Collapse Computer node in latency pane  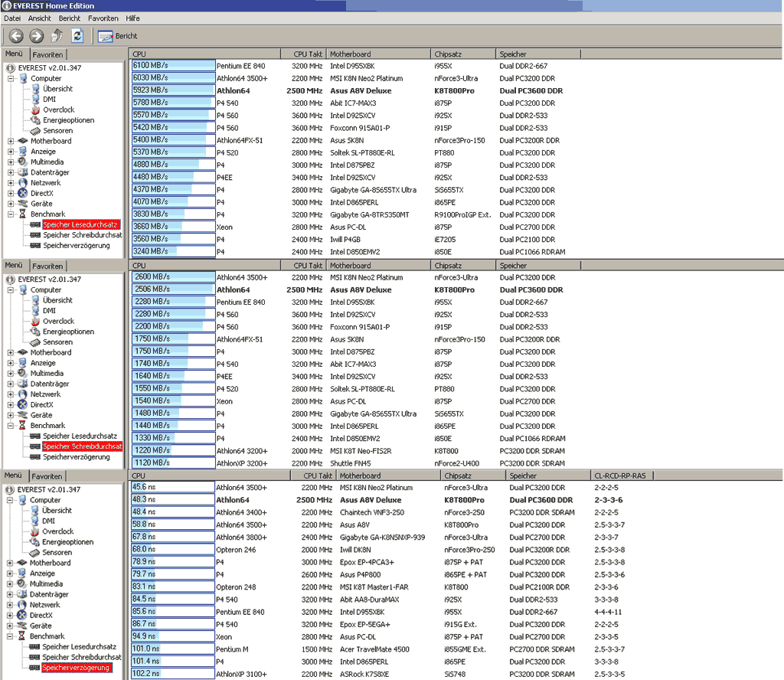(x=9, y=500)
